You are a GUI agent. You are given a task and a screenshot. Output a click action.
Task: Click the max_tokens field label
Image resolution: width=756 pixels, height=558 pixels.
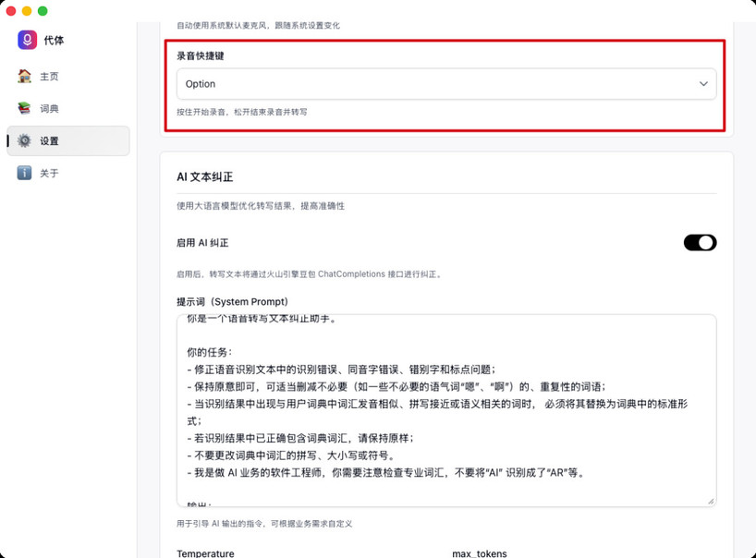[x=480, y=553]
